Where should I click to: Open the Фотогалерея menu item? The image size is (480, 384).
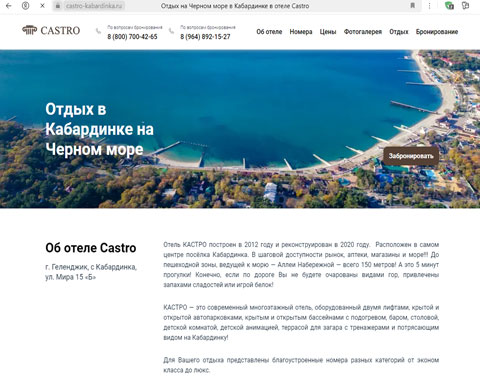363,32
